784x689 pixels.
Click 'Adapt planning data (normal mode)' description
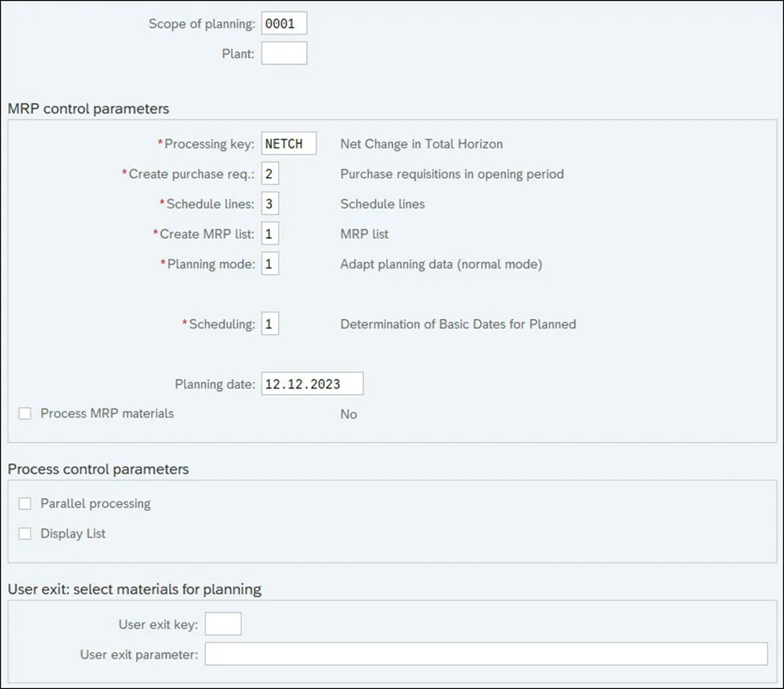(x=441, y=264)
